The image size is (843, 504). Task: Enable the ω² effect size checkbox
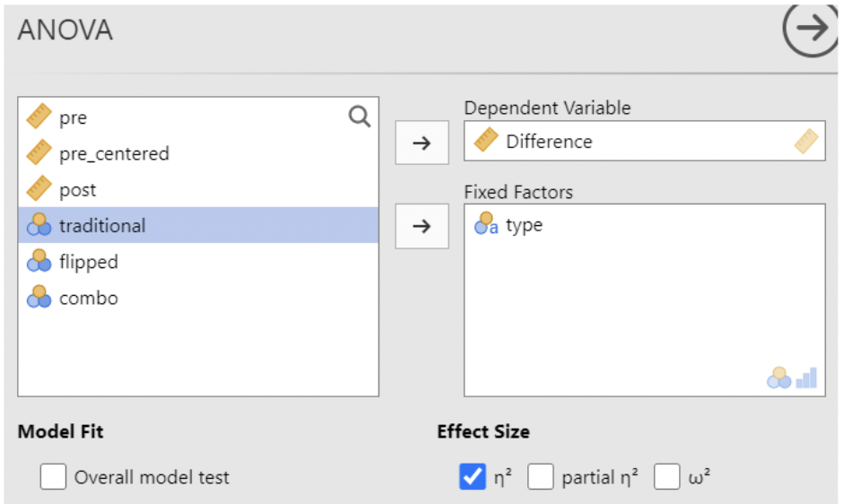[x=666, y=478]
